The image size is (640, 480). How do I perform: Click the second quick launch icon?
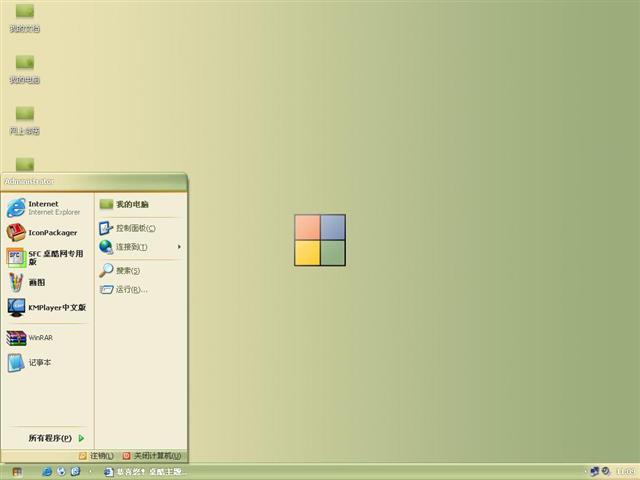coord(61,472)
